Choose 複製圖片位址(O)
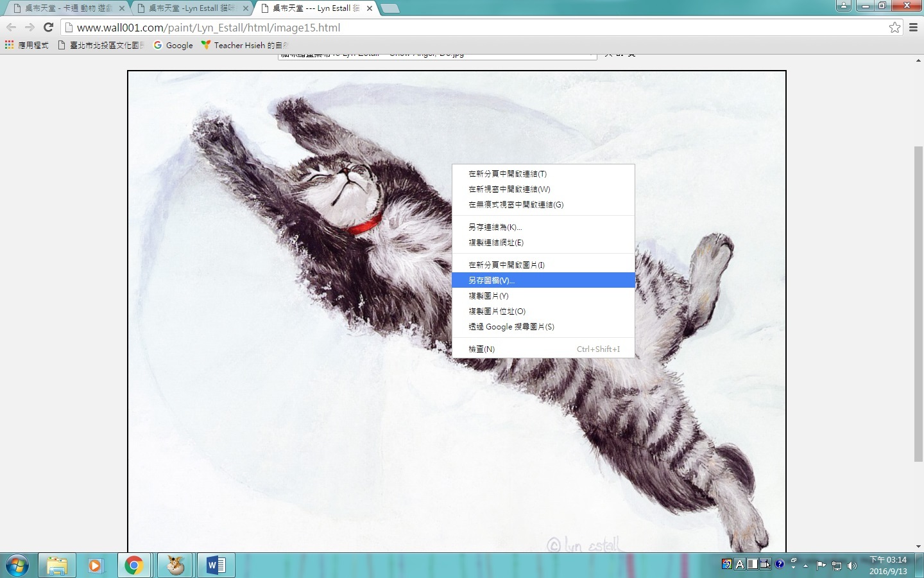This screenshot has height=578, width=924. point(543,311)
